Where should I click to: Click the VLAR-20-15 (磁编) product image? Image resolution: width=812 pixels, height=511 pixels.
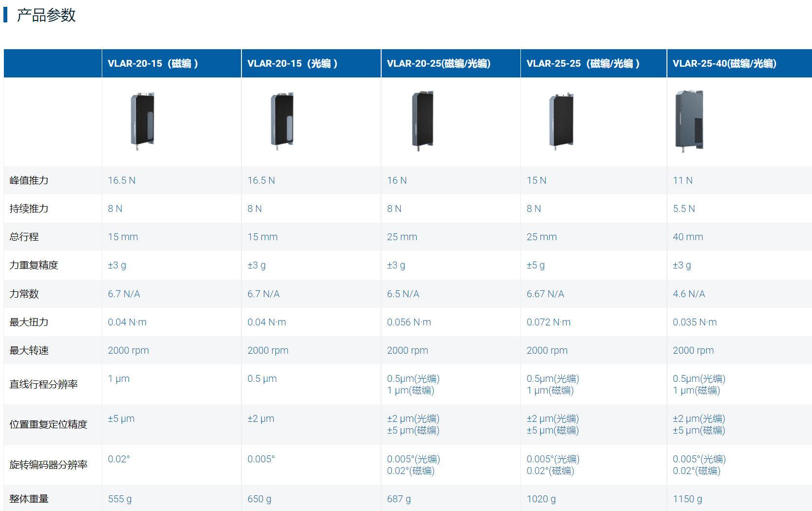pos(142,120)
